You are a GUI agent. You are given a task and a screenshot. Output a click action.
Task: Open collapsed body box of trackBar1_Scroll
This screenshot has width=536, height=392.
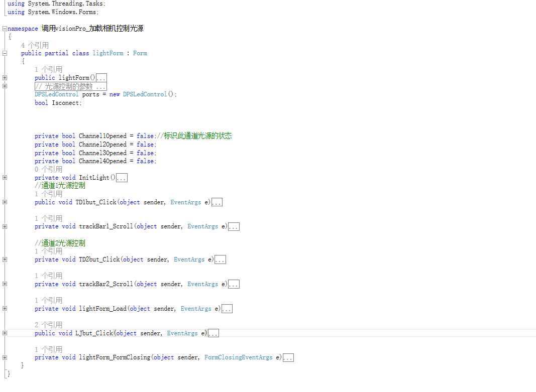coord(234,227)
